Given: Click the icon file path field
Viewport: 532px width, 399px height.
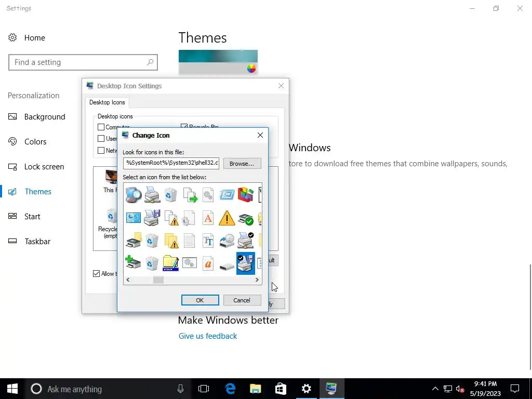Looking at the screenshot, I should tap(171, 163).
